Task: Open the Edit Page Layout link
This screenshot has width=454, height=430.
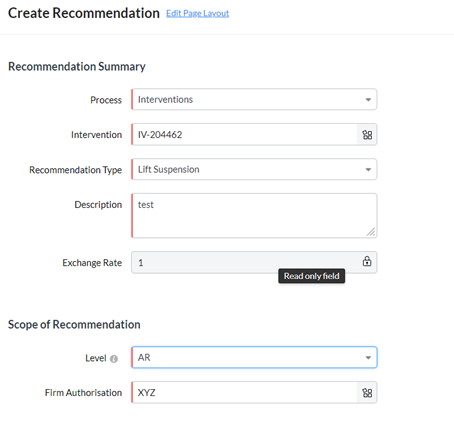Action: pos(198,13)
